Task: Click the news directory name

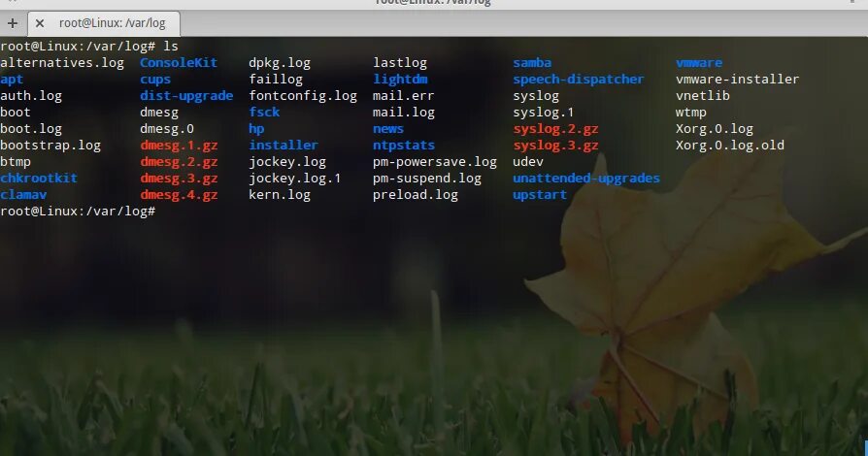Action: click(x=388, y=129)
